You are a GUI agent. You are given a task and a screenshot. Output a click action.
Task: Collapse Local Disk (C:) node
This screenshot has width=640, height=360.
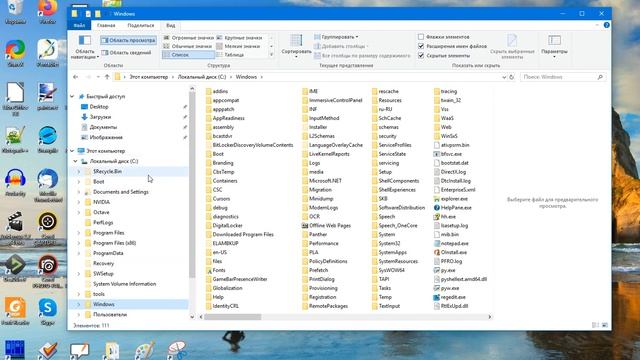76,161
